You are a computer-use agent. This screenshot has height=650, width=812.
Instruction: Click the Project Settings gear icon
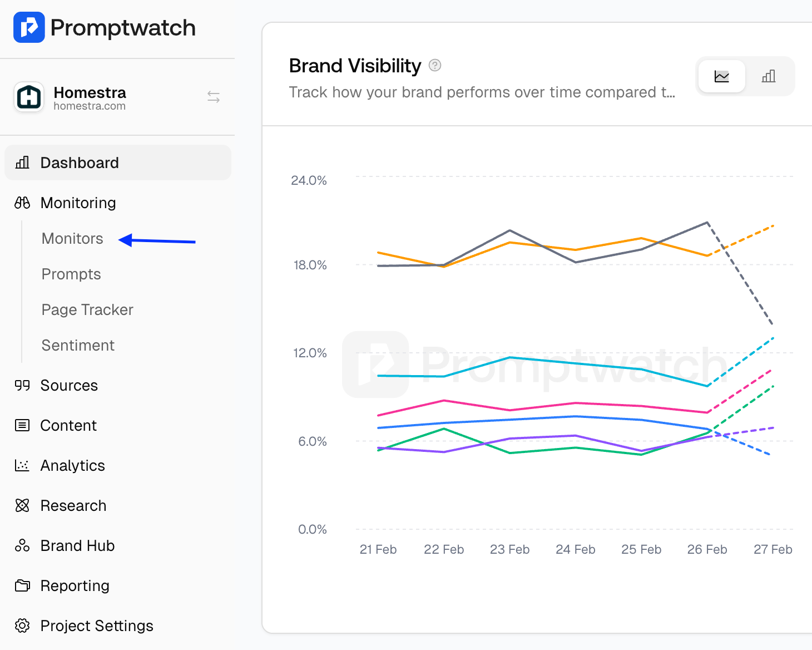click(x=22, y=626)
